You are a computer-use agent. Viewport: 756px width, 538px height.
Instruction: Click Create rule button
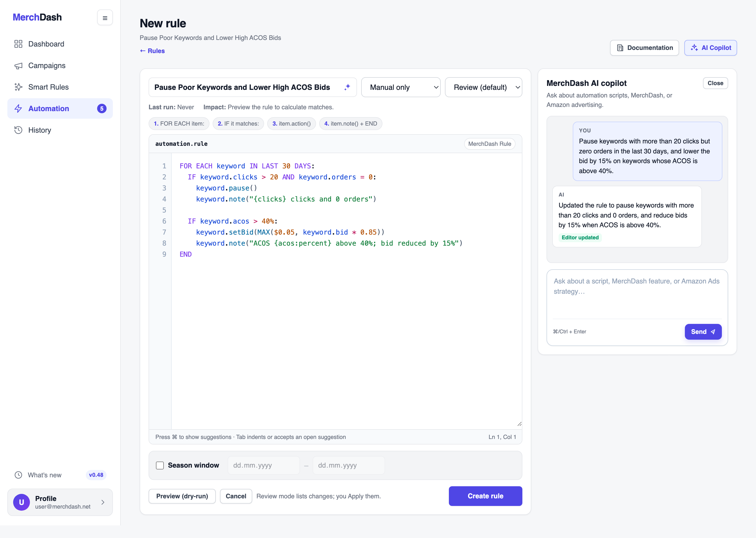click(485, 496)
